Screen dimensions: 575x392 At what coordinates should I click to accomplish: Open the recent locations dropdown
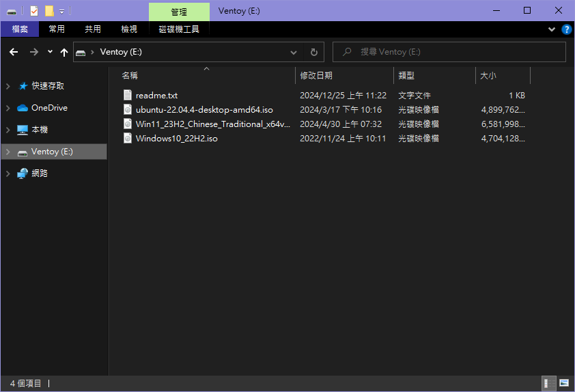pyautogui.click(x=51, y=52)
